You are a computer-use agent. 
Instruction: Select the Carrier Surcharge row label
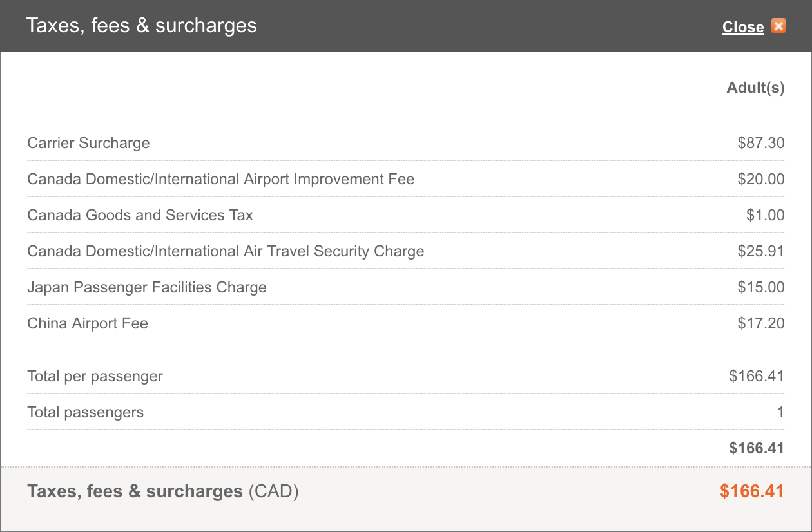coord(88,143)
